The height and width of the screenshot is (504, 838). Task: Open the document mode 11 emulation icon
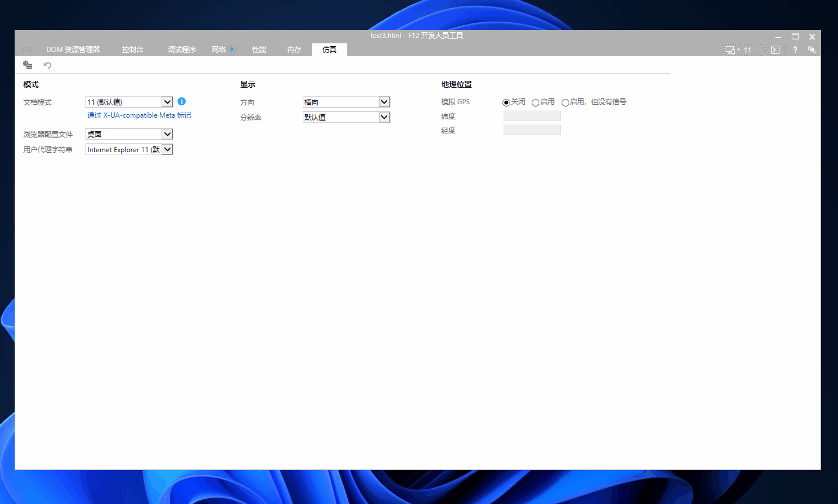(744, 50)
